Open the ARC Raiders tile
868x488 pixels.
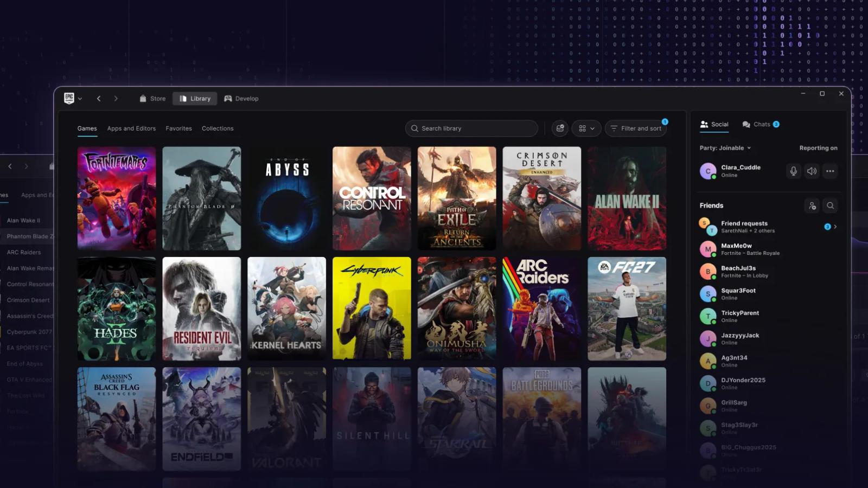542,309
